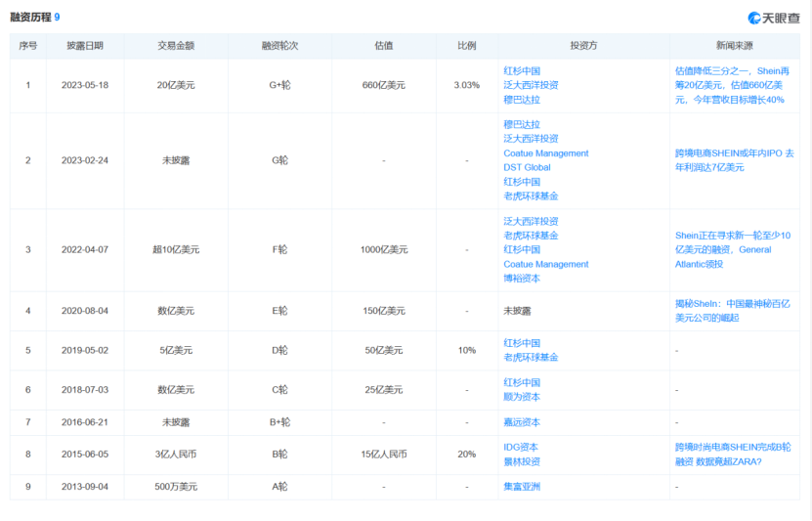Open news link '跨境电商SHEIN或年内IPO'

point(734,160)
